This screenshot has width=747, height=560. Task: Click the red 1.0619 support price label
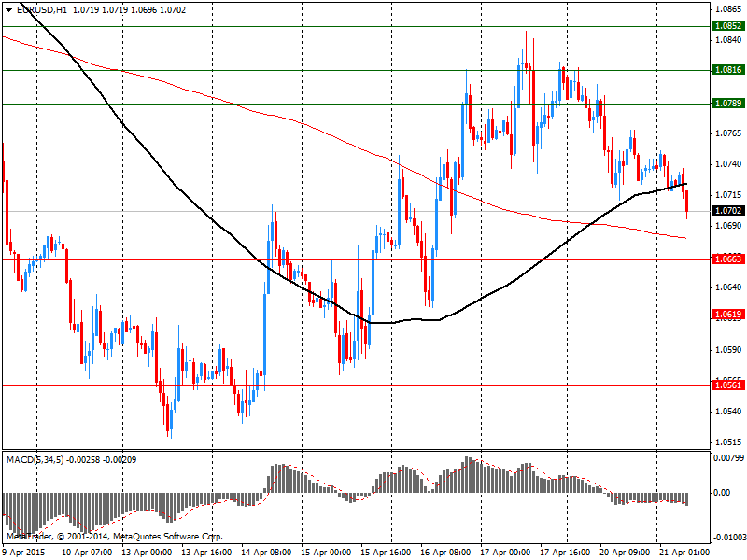728,315
